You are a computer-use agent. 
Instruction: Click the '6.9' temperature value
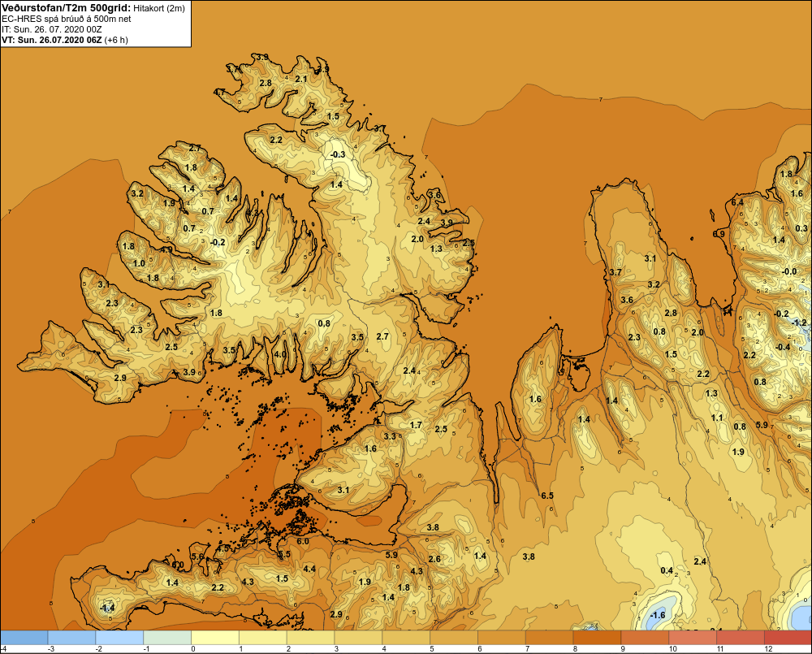point(719,234)
